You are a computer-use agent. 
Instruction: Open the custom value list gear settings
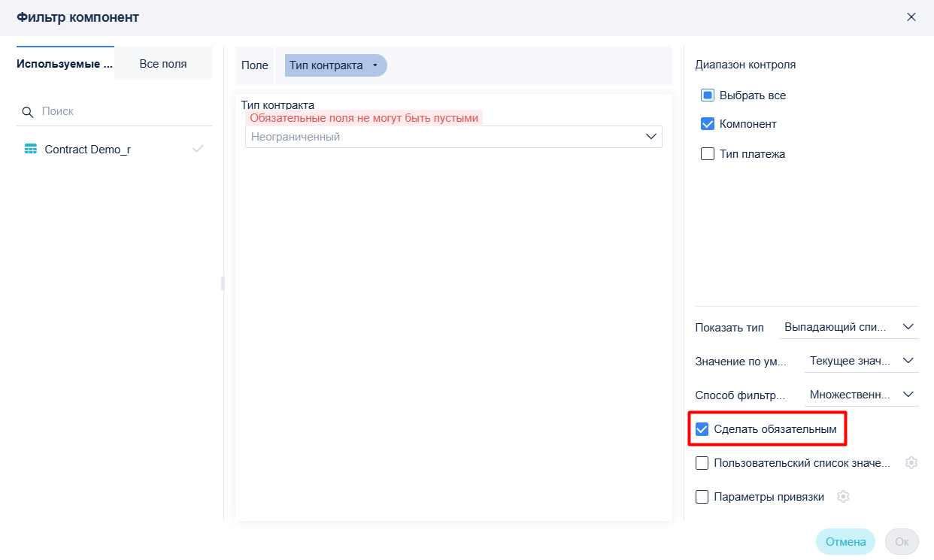click(911, 463)
